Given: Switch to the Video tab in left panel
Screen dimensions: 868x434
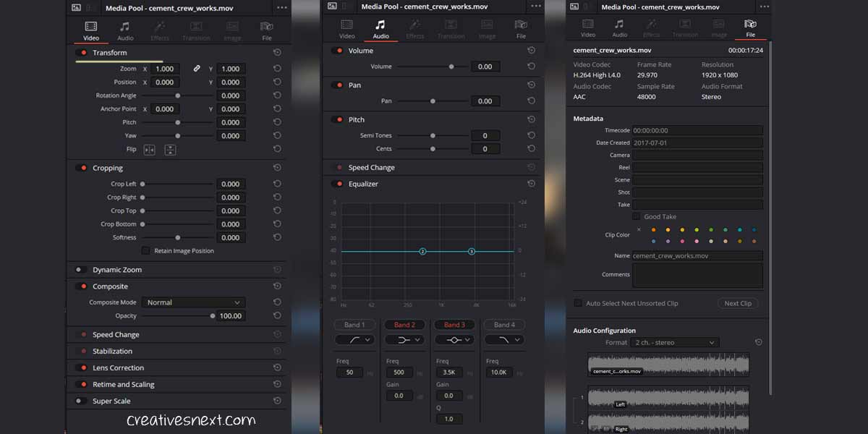Looking at the screenshot, I should point(91,30).
